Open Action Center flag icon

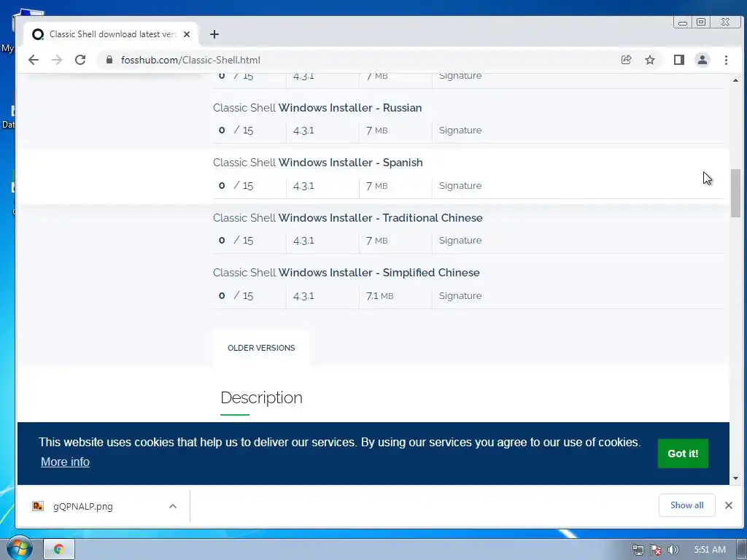[656, 550]
